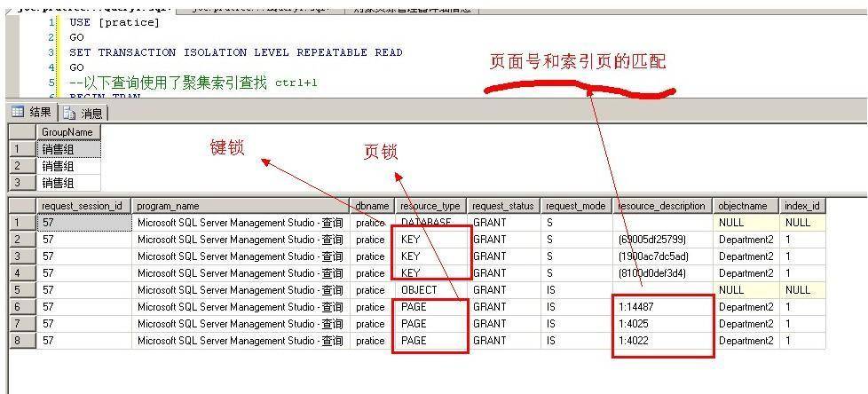Click the DATABASE resource_type cell
This screenshot has height=394, width=868.
pyautogui.click(x=430, y=223)
